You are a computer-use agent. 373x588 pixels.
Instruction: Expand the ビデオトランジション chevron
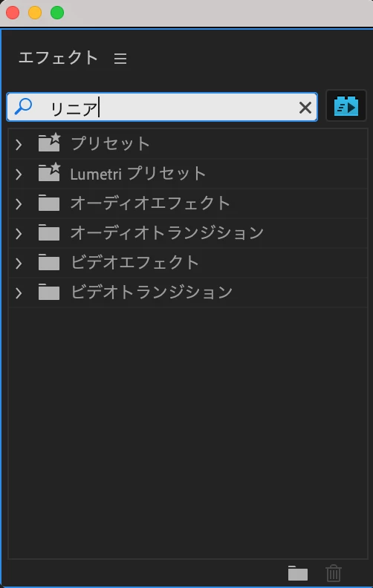tap(19, 293)
